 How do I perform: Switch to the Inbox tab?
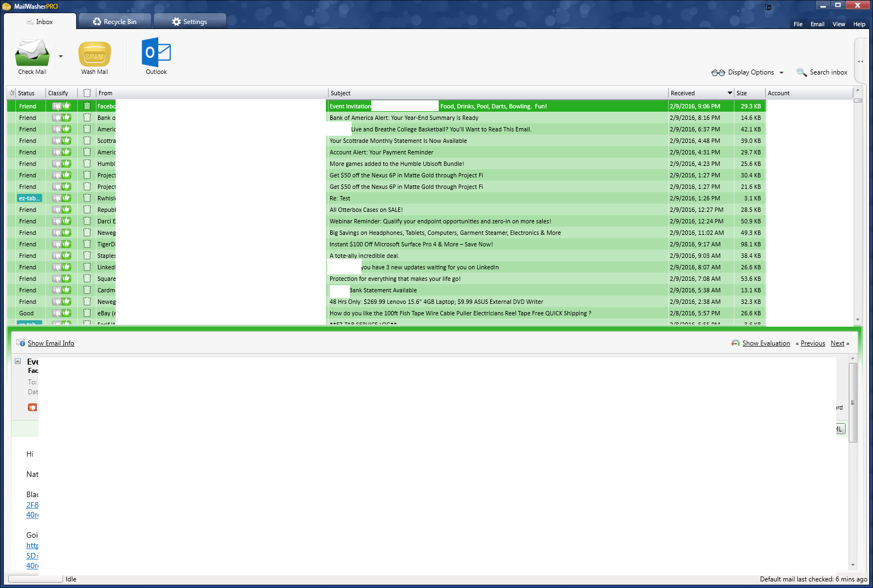(x=40, y=22)
